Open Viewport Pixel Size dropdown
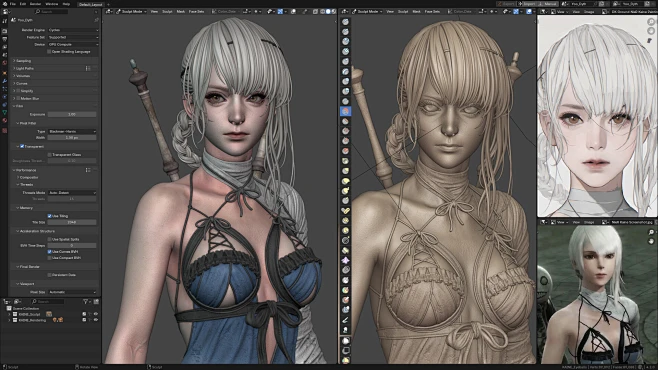Image resolution: width=658 pixels, height=370 pixels. [72, 292]
